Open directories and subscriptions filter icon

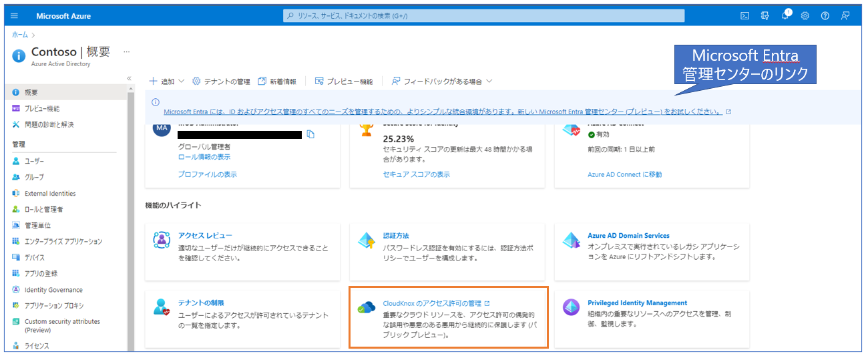click(765, 15)
